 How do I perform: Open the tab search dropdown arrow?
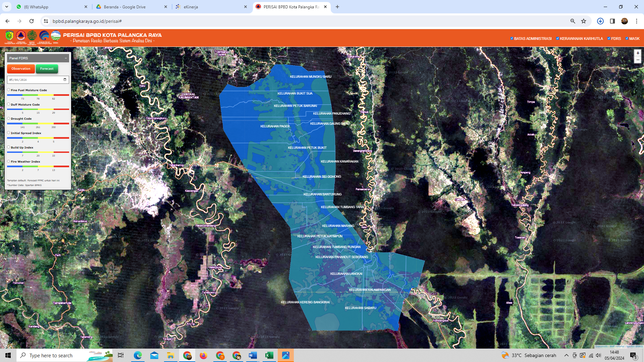[6, 7]
